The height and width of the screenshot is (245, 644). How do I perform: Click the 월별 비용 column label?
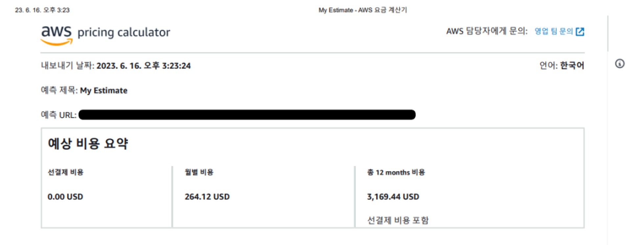199,172
